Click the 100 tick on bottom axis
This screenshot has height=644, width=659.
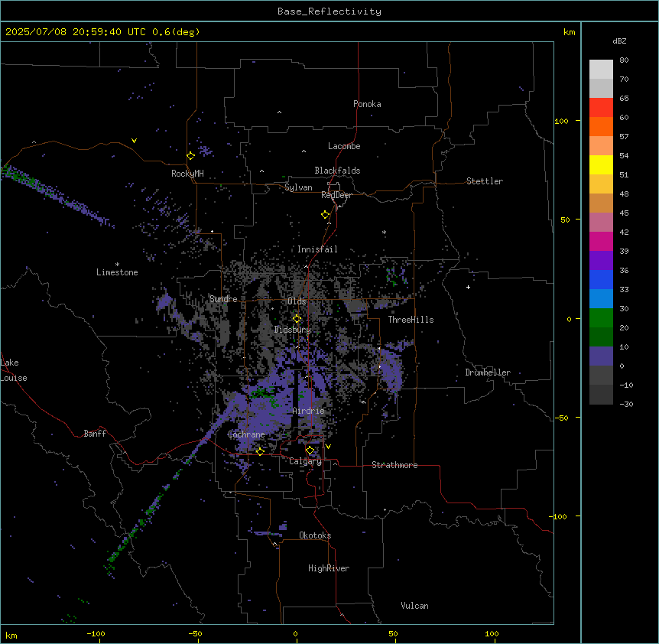click(x=492, y=633)
